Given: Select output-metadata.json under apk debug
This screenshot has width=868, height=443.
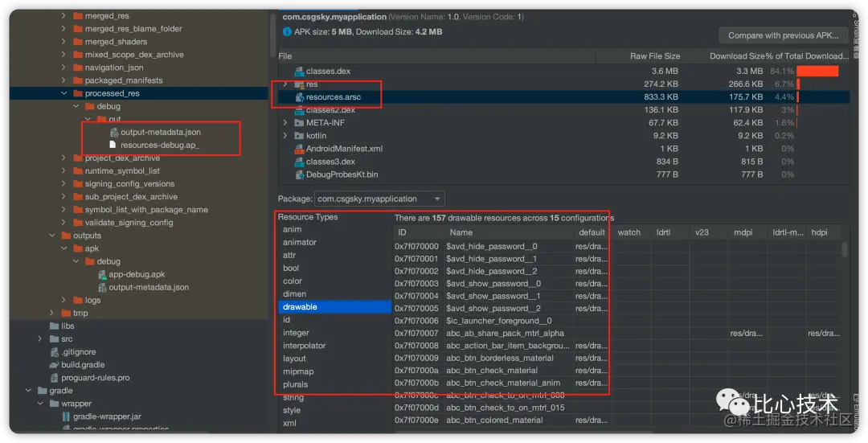Looking at the screenshot, I should pos(149,287).
